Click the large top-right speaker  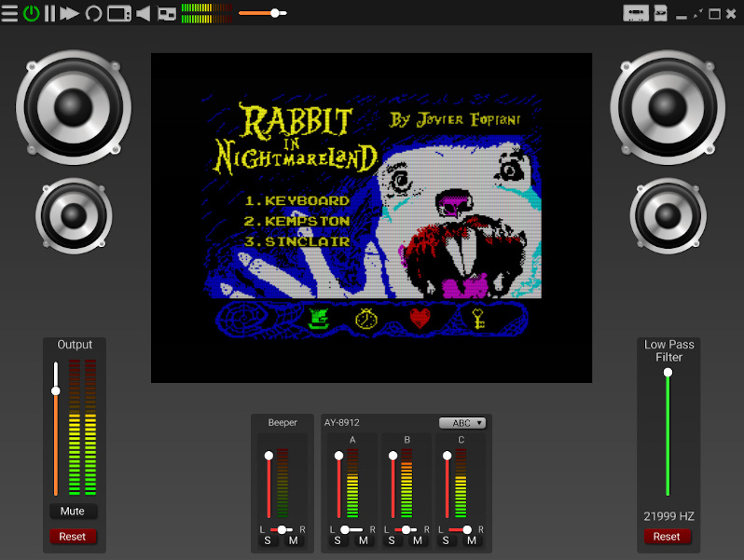668,107
